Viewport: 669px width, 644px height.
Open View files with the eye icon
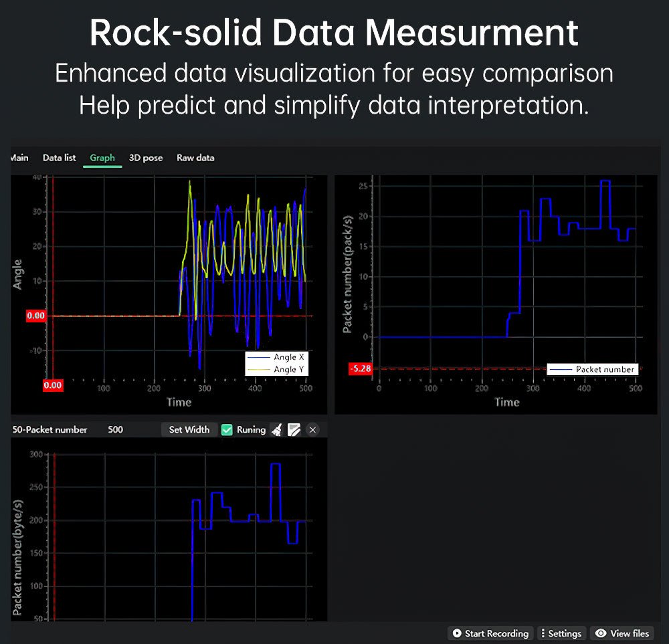622,633
